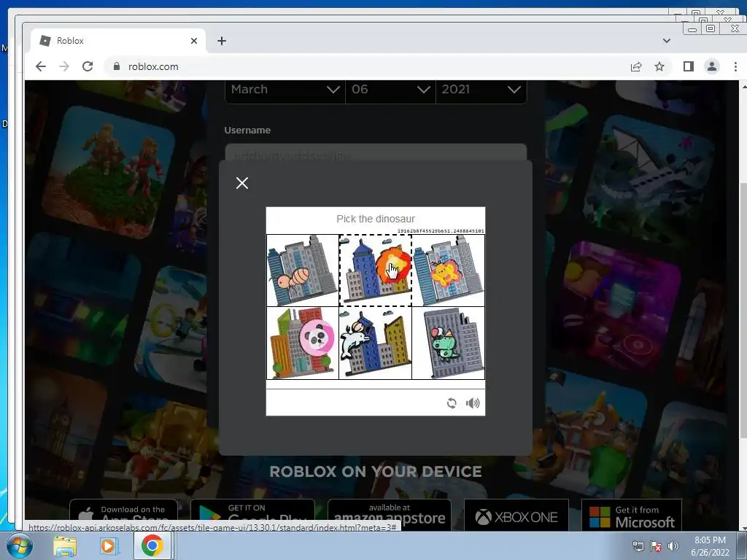View site lock info icon
Viewport: 747px width, 560px height.
point(116,66)
